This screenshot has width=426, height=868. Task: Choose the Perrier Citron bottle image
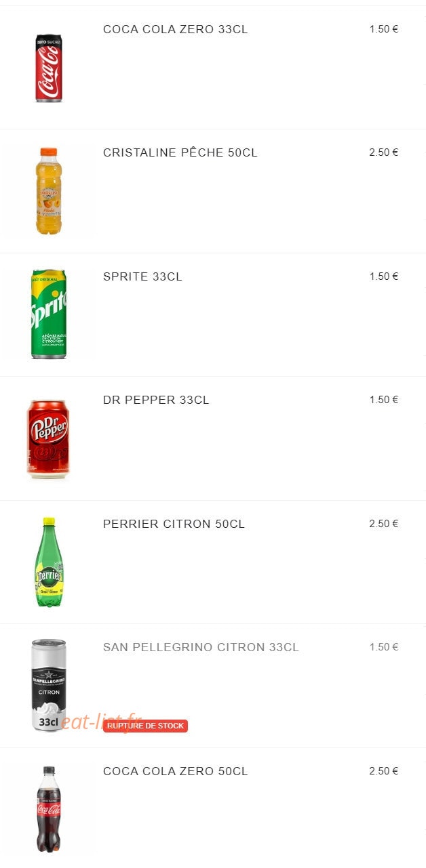pos(48,562)
